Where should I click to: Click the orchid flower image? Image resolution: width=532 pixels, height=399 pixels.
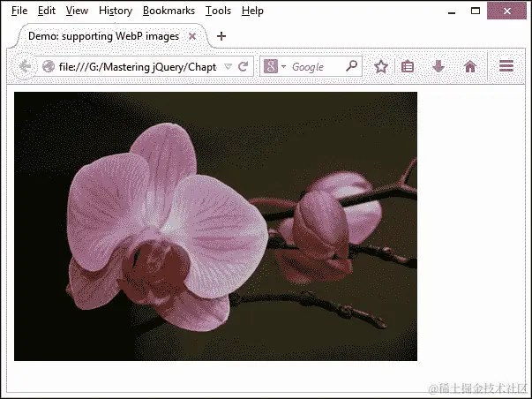(215, 226)
